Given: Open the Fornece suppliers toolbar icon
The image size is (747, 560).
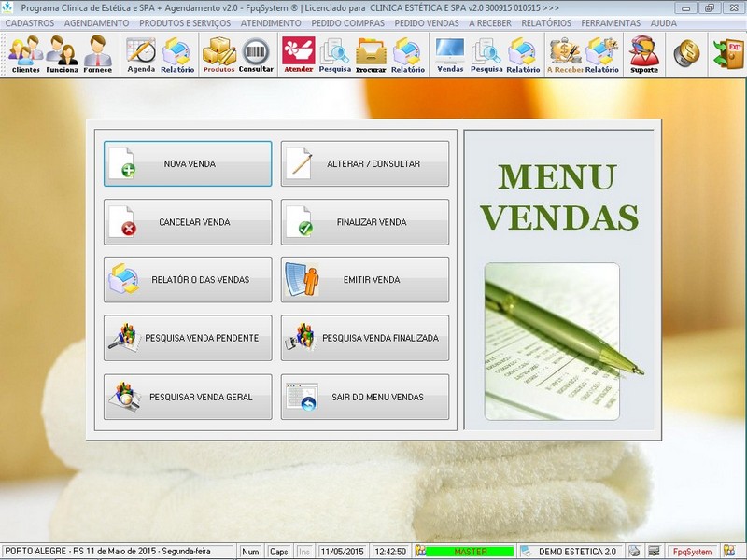Looking at the screenshot, I should (x=98, y=54).
